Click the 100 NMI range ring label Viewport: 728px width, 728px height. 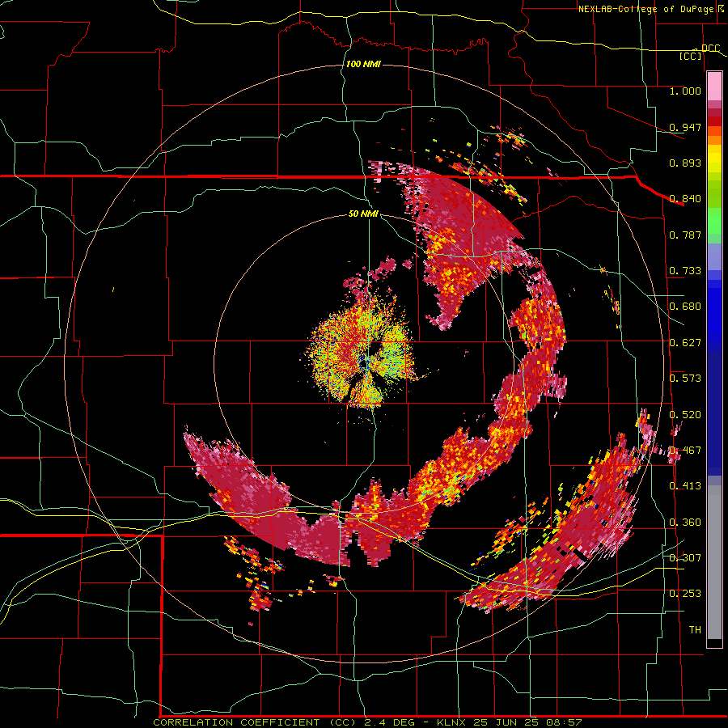pyautogui.click(x=363, y=64)
